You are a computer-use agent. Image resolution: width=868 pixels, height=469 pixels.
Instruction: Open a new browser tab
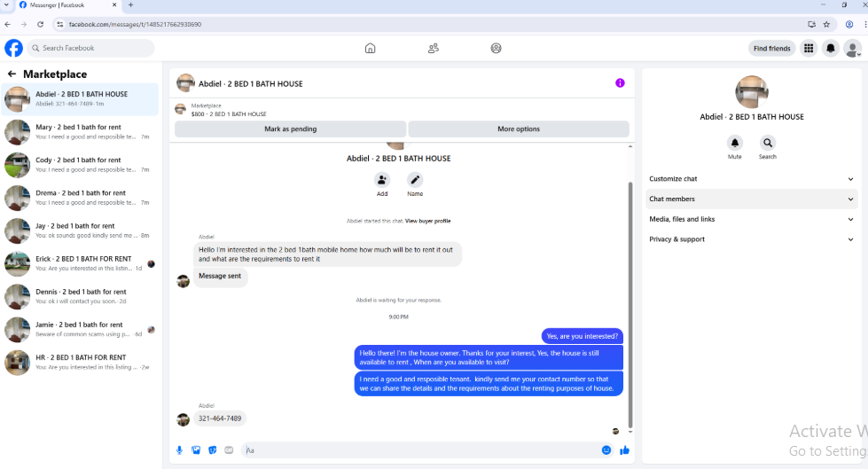coord(130,5)
